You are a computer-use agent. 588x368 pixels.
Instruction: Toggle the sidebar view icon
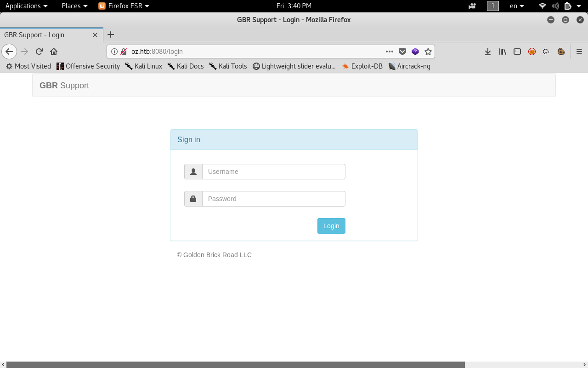point(517,52)
